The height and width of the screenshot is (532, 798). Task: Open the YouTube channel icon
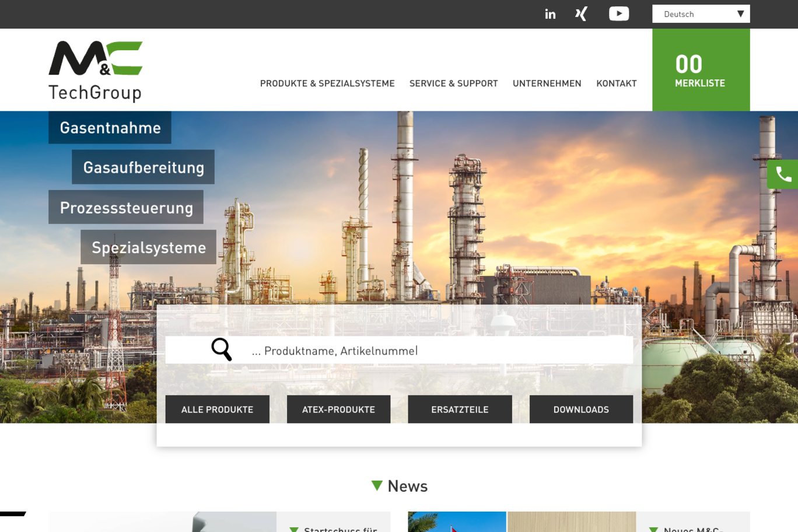pyautogui.click(x=619, y=14)
